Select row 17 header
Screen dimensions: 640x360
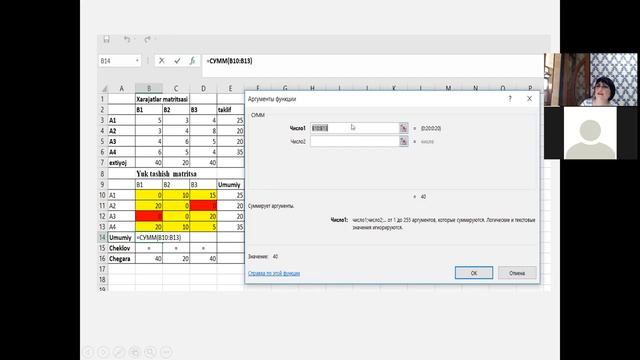tap(102, 269)
